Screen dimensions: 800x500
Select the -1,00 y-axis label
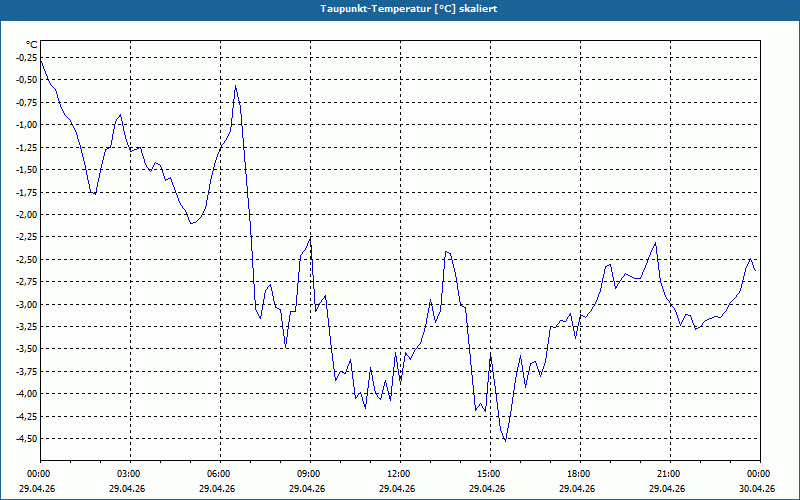point(27,125)
